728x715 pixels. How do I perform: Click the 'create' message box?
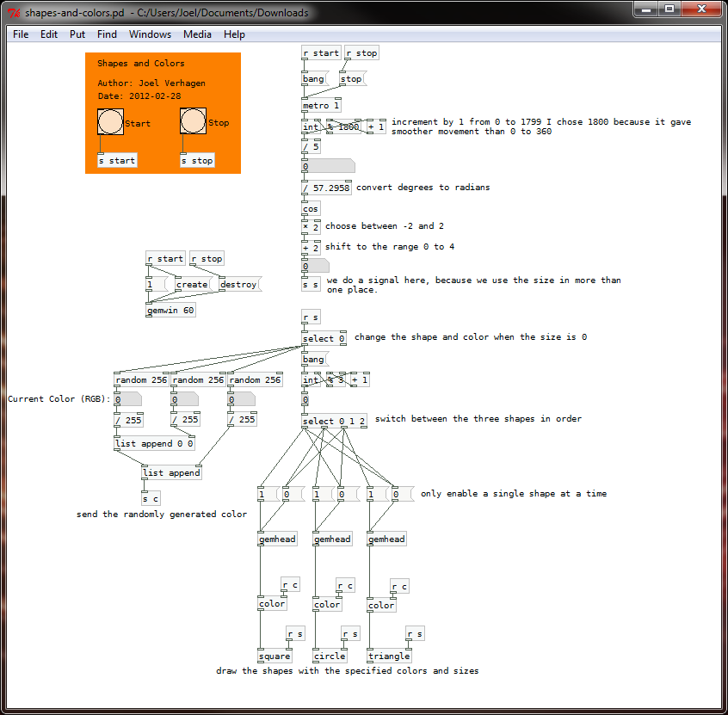193,284
